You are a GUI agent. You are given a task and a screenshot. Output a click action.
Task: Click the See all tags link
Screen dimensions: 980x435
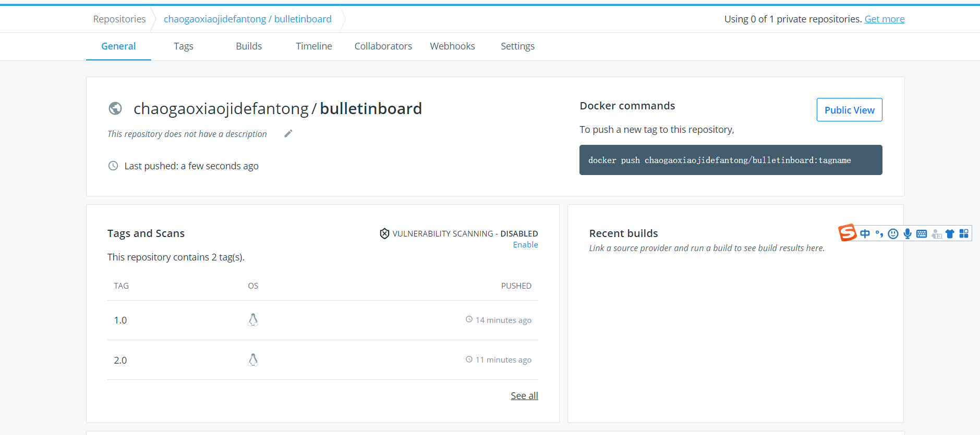click(x=524, y=395)
